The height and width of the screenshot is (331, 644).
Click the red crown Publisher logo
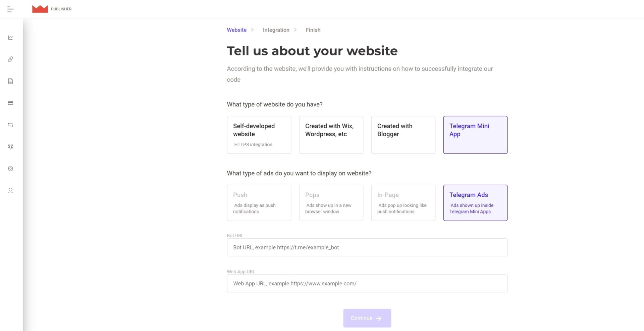click(x=40, y=9)
